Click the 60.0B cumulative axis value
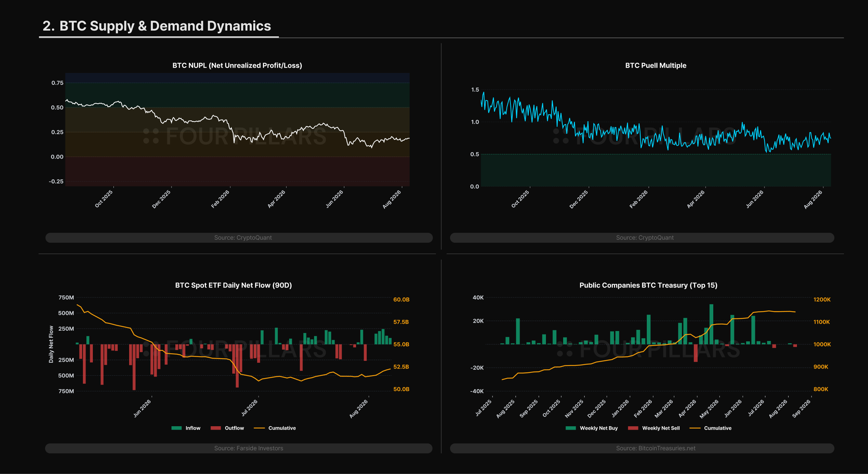This screenshot has width=868, height=474. pos(402,300)
